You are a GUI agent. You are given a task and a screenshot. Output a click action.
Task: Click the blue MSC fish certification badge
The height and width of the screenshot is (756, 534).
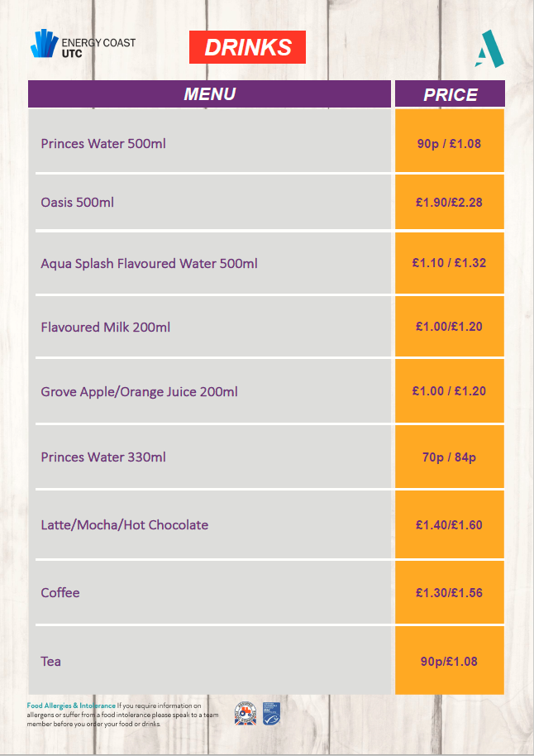(x=271, y=714)
